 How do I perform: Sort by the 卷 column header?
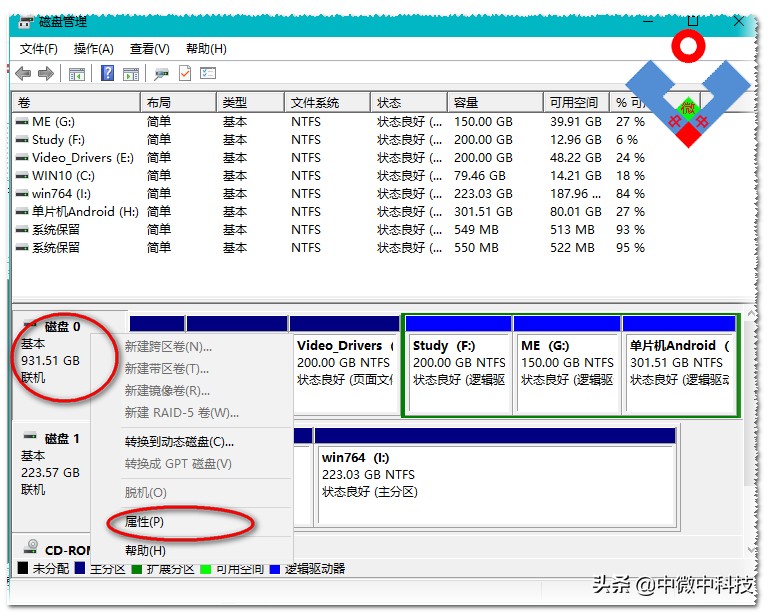coord(76,102)
